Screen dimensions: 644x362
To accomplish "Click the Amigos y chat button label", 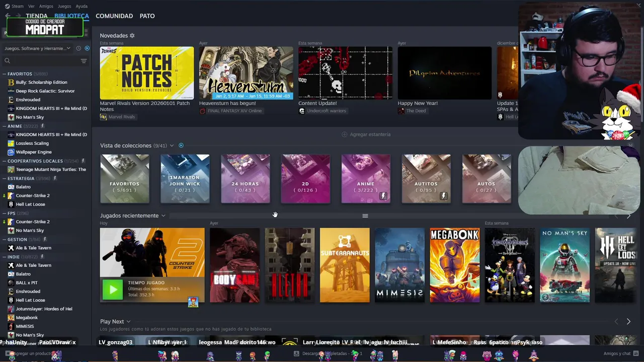I will (x=617, y=353).
